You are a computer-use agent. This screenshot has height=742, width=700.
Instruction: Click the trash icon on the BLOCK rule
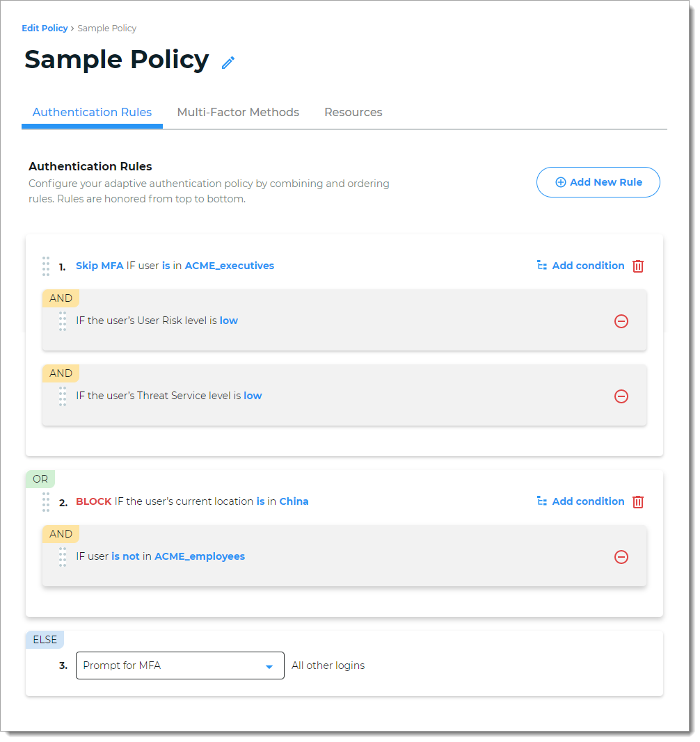[638, 501]
